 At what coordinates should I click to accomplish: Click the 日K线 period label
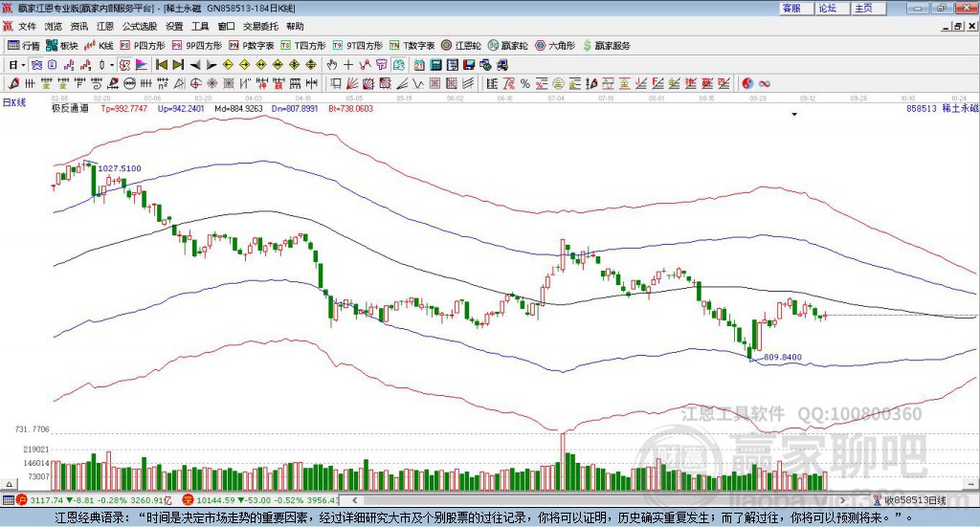click(14, 102)
